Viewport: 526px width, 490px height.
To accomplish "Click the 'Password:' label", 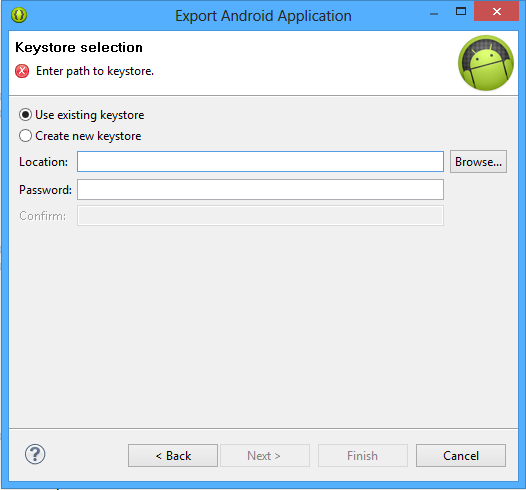I will click(45, 190).
